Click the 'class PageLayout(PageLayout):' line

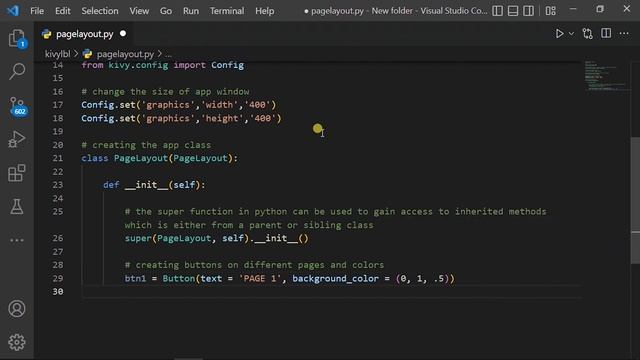159,158
